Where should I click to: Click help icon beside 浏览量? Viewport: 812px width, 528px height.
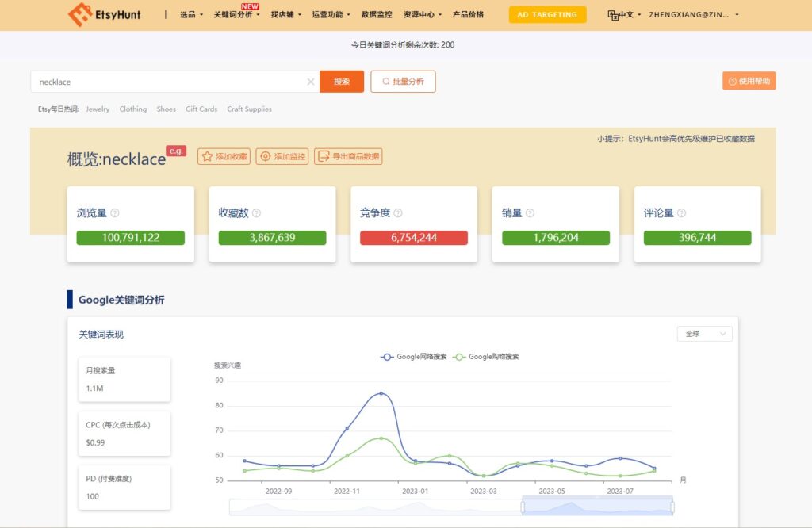(x=115, y=213)
